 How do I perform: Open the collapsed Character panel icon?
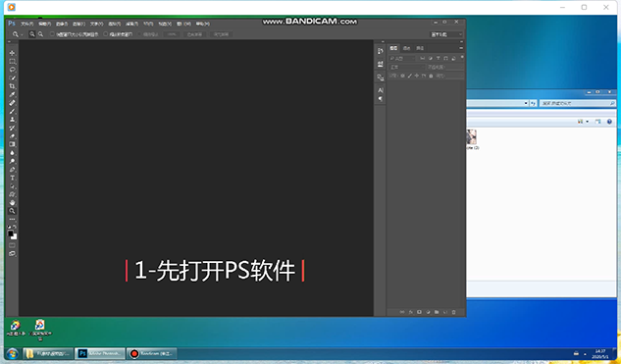[x=381, y=90]
